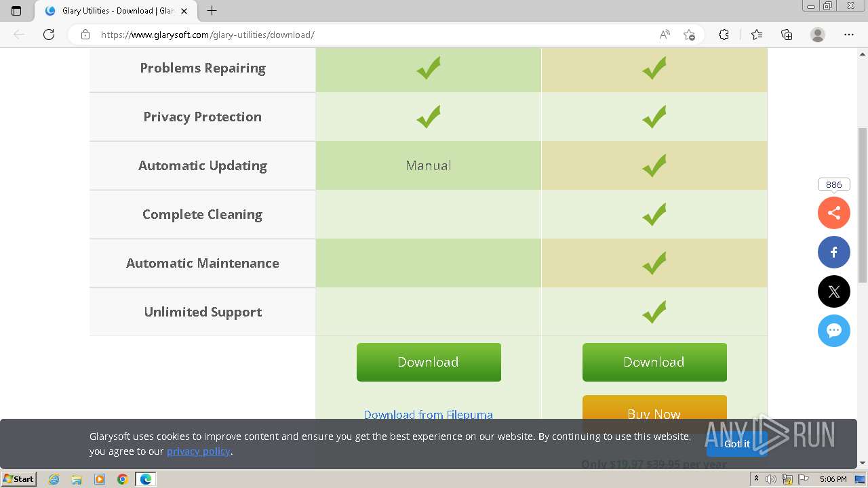Open the volume speaker tray icon
This screenshot has height=488, width=868.
coord(771,479)
